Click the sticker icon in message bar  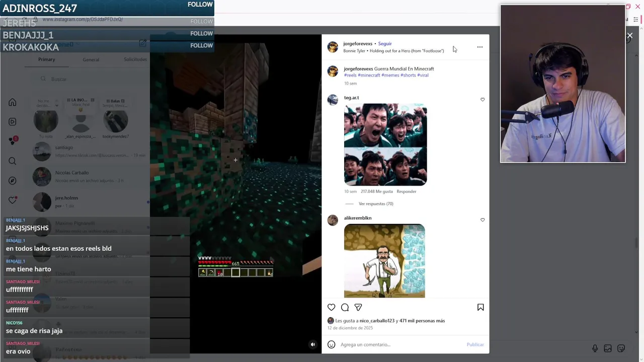click(x=621, y=348)
